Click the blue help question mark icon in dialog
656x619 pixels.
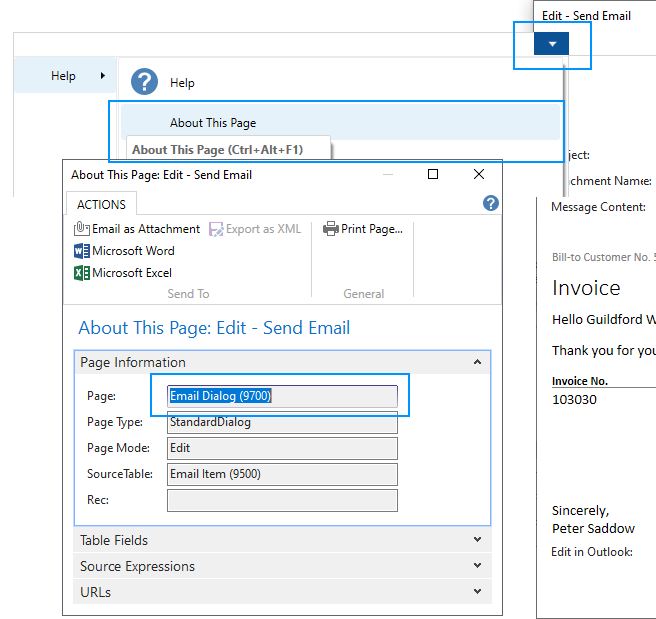tap(490, 203)
